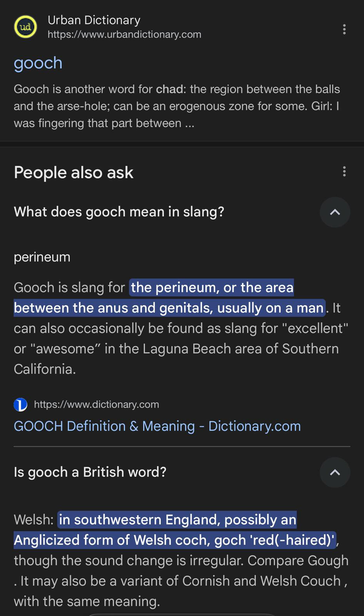
Task: Click highlighted Welsh coch, goch origin text
Action: click(175, 540)
